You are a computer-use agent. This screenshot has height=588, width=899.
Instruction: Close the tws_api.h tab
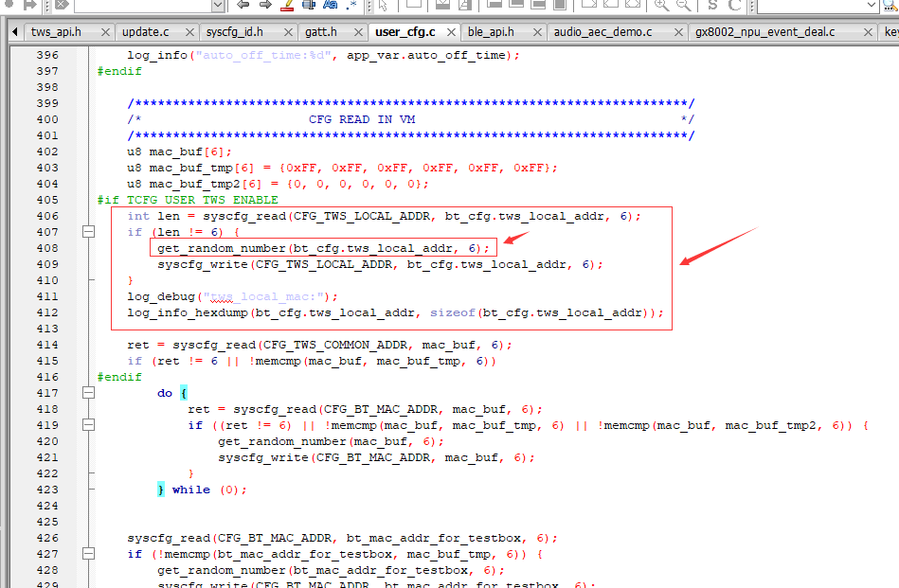coord(105,32)
